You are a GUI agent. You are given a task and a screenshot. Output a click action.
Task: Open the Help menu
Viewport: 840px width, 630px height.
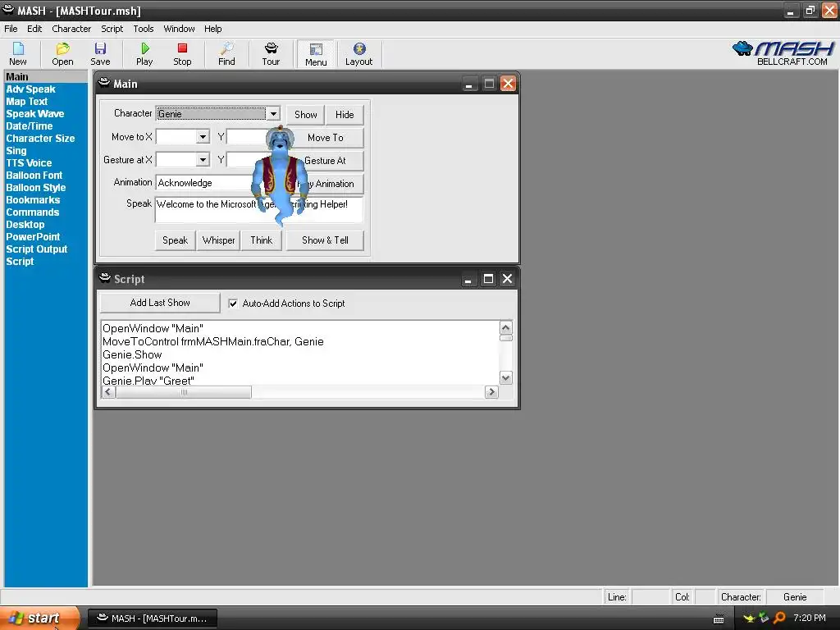pyautogui.click(x=212, y=29)
